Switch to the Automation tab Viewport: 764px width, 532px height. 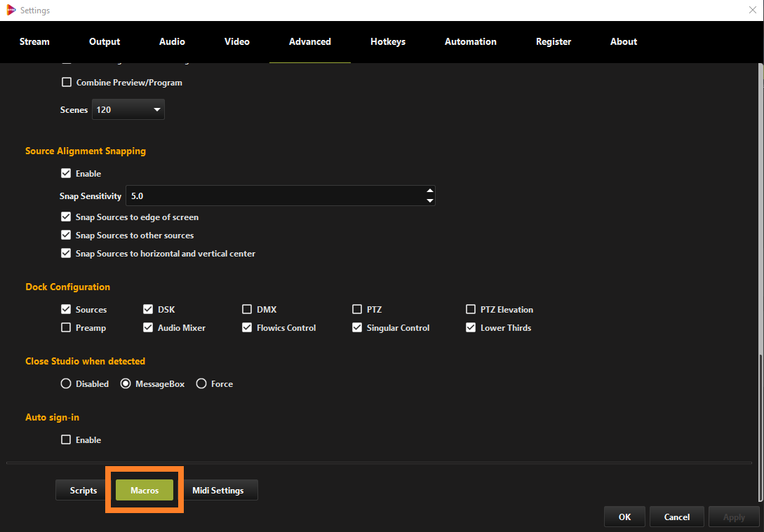click(471, 42)
